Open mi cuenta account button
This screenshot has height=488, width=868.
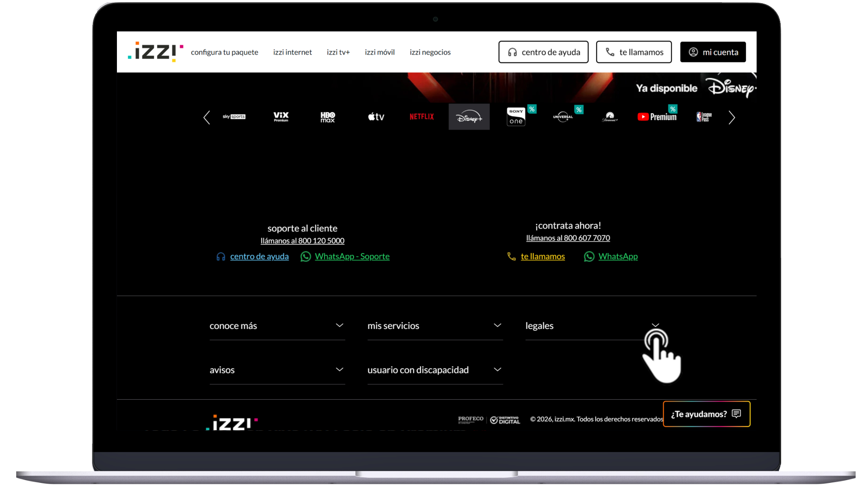coord(713,52)
